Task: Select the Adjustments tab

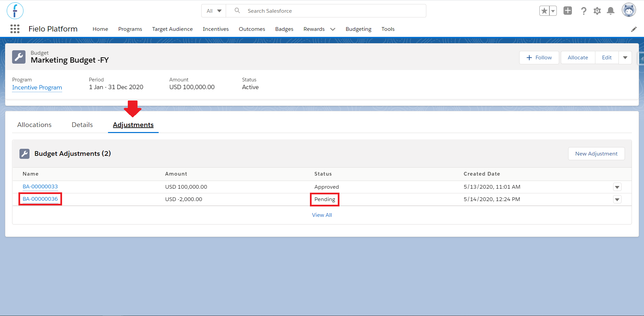Action: 133,125
